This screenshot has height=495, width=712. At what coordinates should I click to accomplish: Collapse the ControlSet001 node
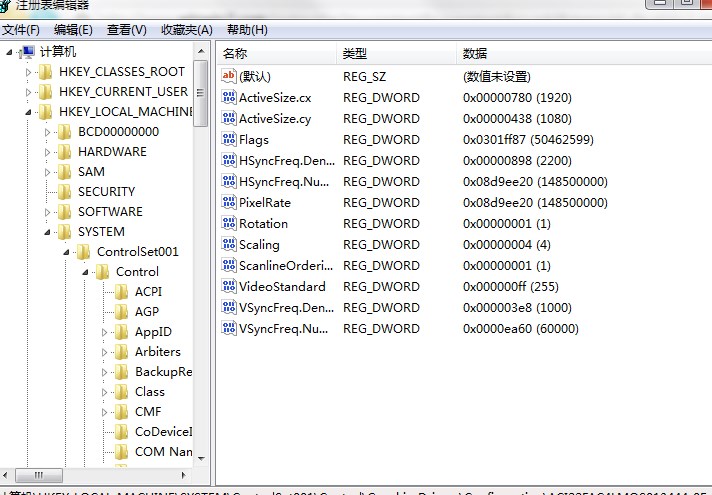(66, 252)
